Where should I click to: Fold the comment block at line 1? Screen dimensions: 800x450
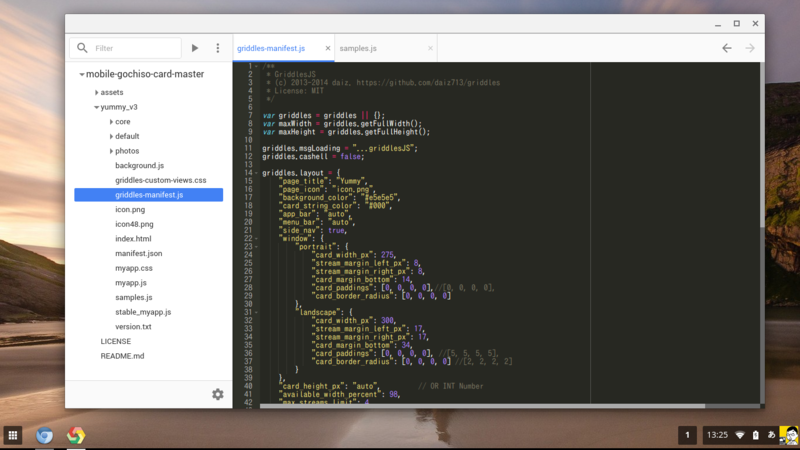256,66
